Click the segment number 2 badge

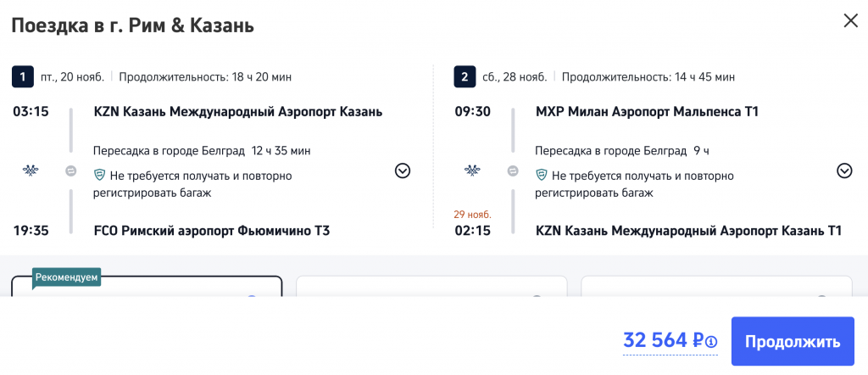pos(464,76)
